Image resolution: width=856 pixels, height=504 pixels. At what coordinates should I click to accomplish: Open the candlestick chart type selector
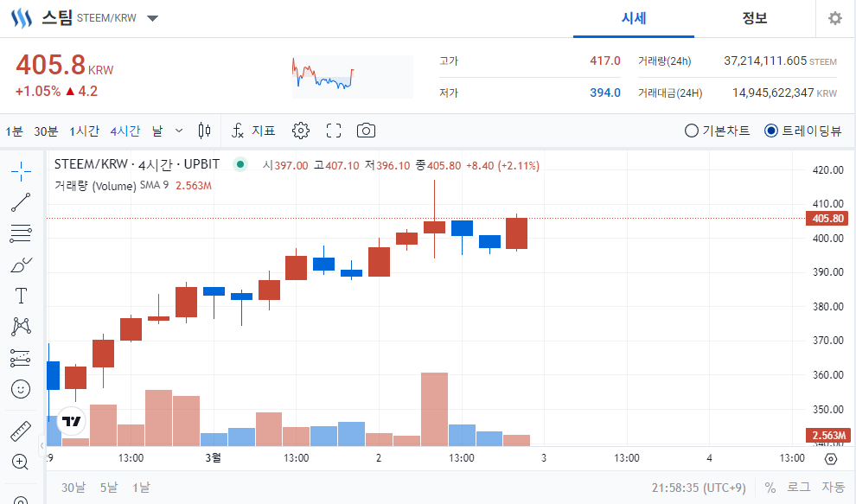[204, 131]
